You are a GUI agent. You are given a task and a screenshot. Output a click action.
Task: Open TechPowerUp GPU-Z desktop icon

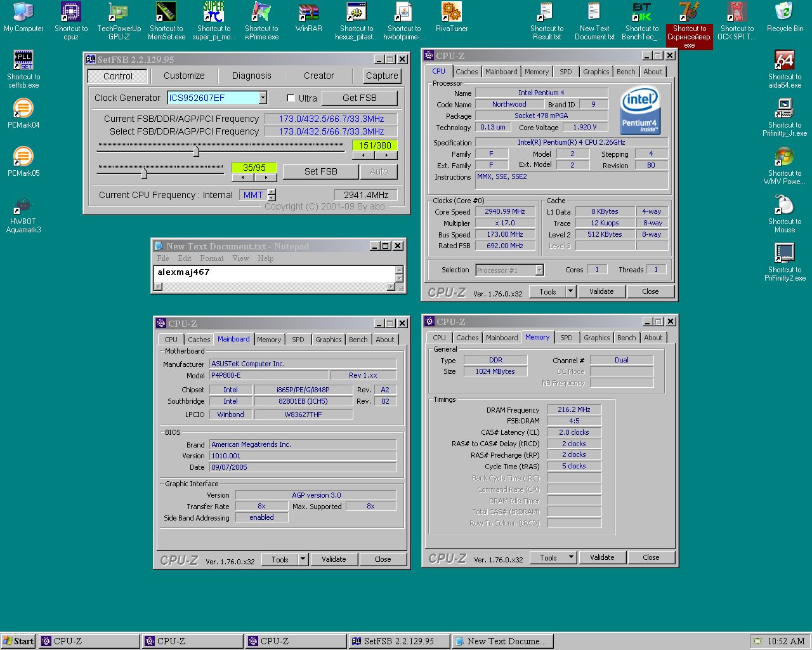[x=119, y=21]
